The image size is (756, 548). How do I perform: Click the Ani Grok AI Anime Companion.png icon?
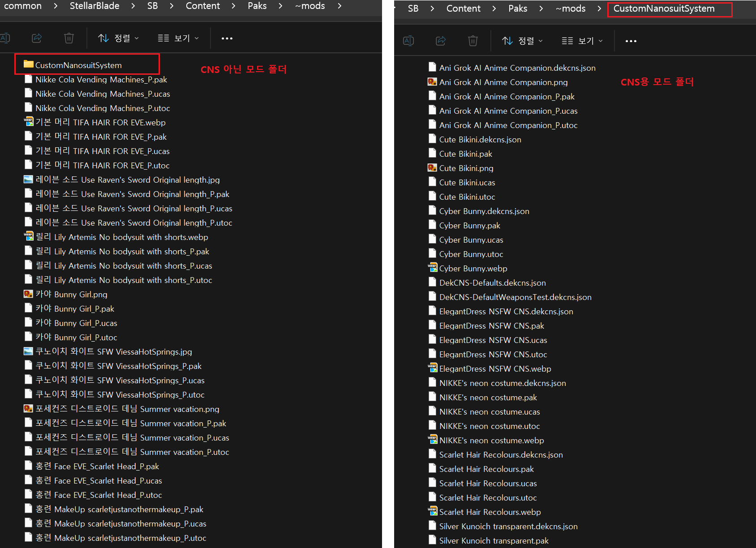tap(432, 81)
